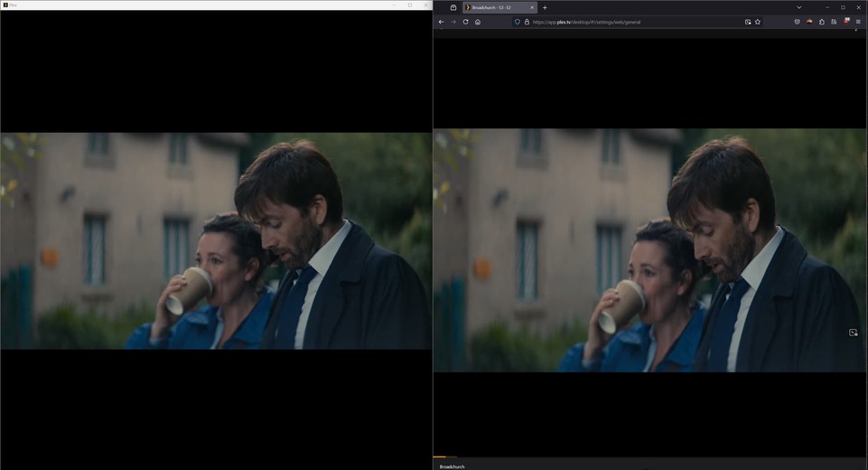Close the Broadchurch browser tab
Image resolution: width=868 pixels, height=470 pixels.
click(x=532, y=7)
